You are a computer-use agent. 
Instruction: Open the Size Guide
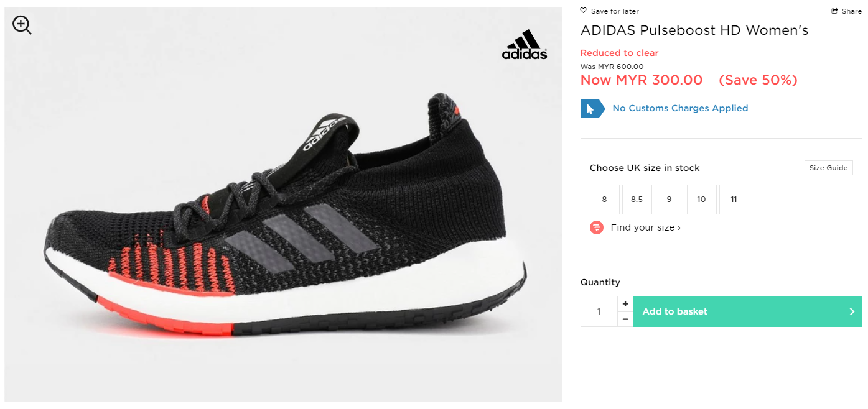[x=828, y=168]
